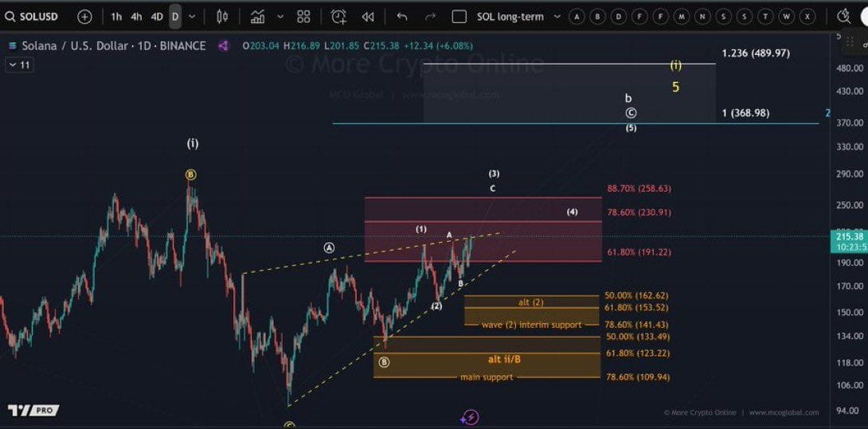
Task: Undo the last chart action
Action: pos(402,17)
